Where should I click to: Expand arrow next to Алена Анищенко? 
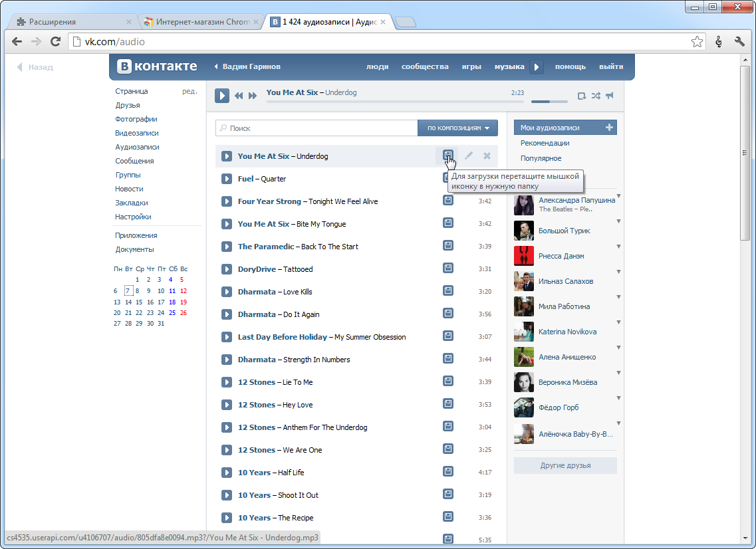click(x=618, y=348)
